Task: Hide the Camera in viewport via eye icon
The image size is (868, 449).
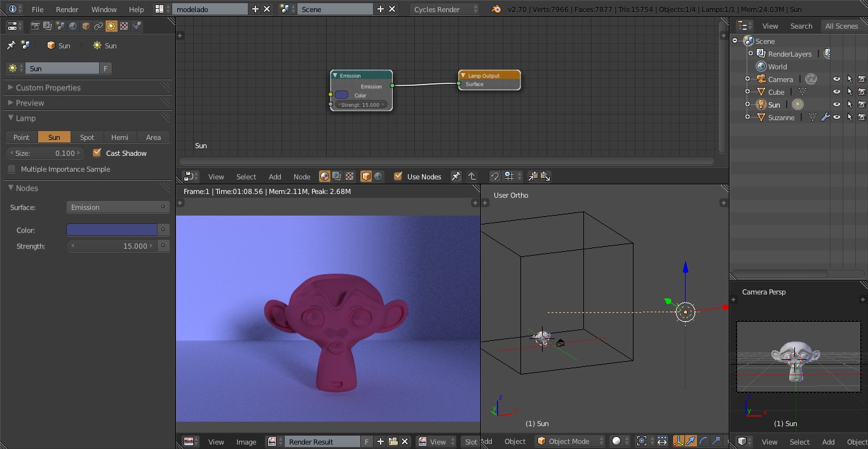Action: (x=837, y=79)
